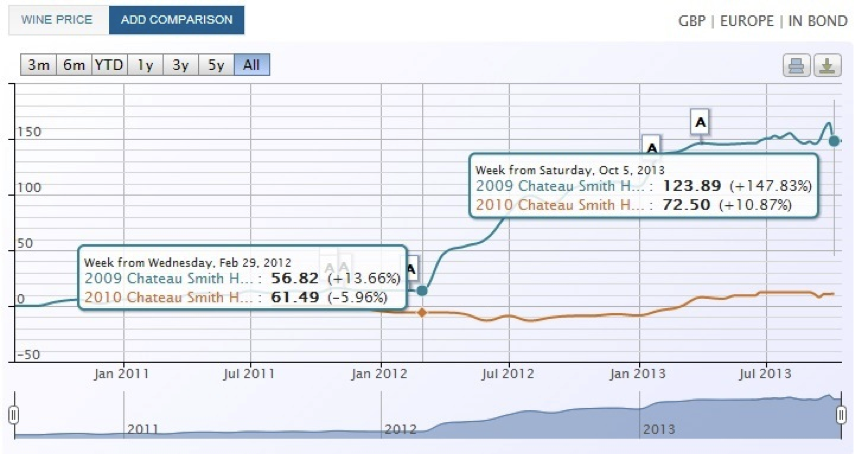The image size is (854, 455).
Task: Choose the 6m zoom range
Action: point(73,65)
